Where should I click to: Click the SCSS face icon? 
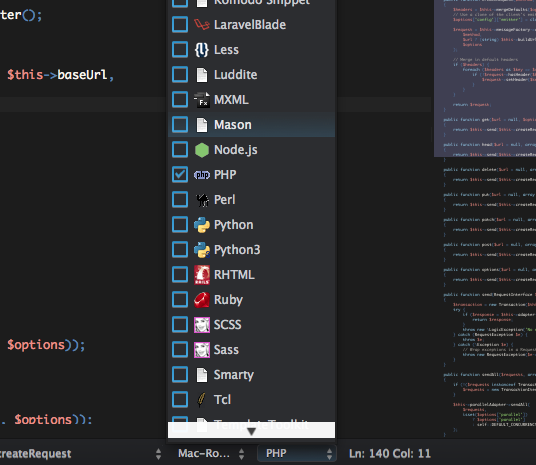point(202,324)
